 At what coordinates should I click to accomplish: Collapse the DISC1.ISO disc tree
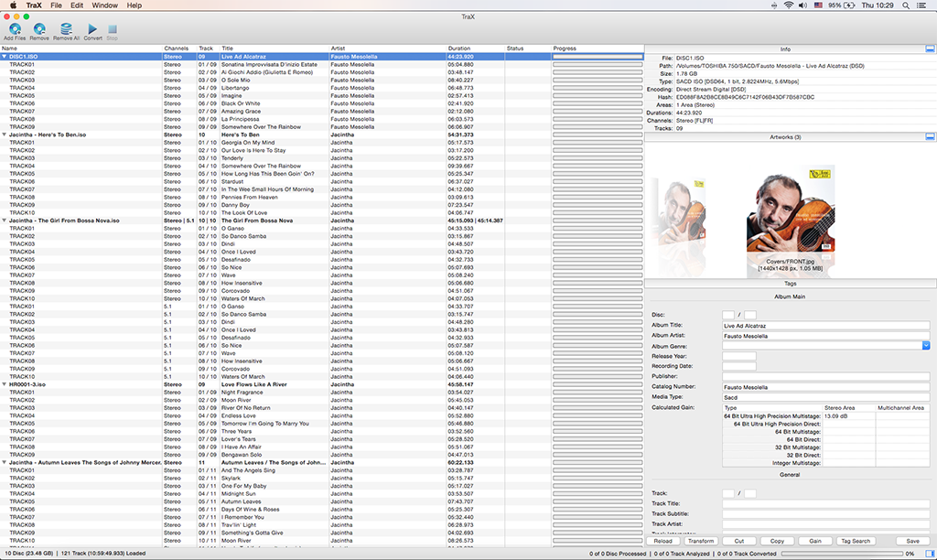(5, 57)
